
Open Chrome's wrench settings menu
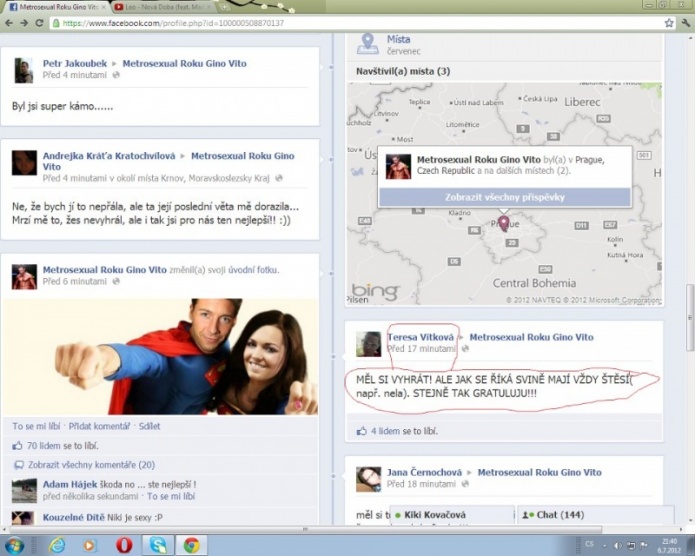click(x=686, y=22)
